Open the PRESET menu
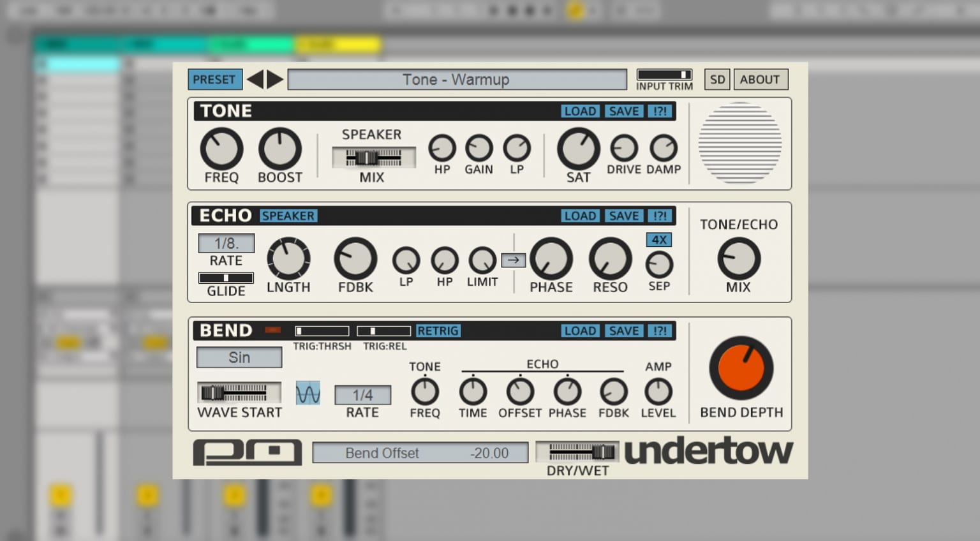Image resolution: width=980 pixels, height=541 pixels. (214, 80)
